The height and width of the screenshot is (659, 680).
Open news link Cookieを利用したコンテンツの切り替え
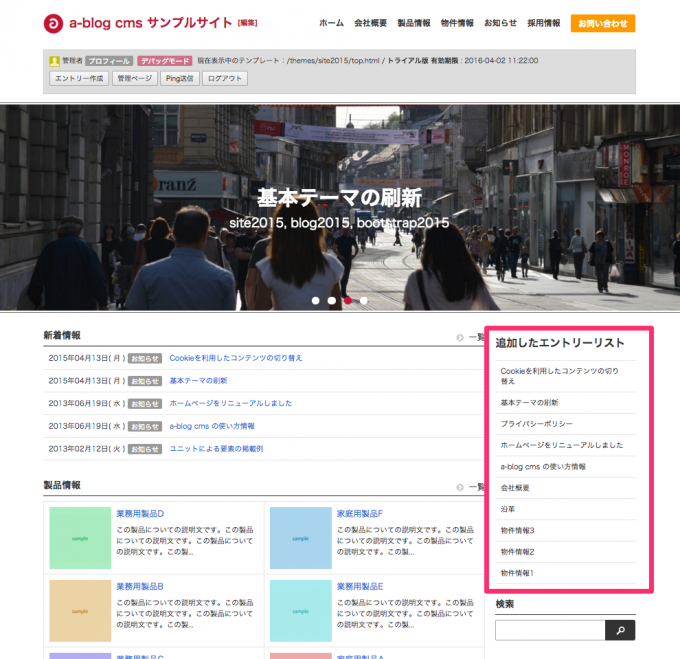pyautogui.click(x=236, y=358)
